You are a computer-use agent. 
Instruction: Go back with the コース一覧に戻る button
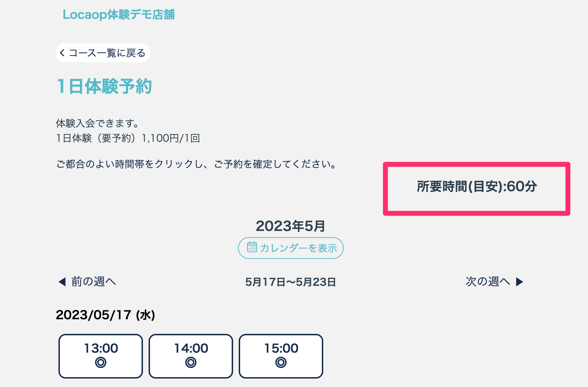[107, 53]
